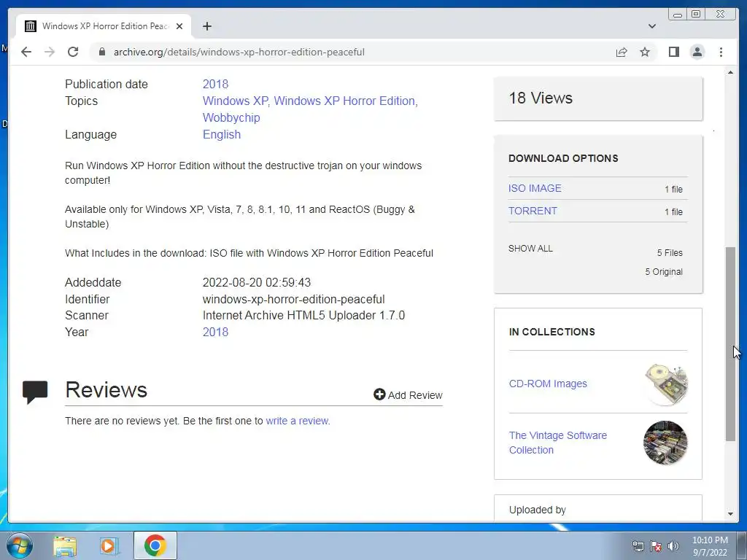This screenshot has height=560, width=747.
Task: Click the vertical scrollbar thumb
Action: [x=730, y=344]
